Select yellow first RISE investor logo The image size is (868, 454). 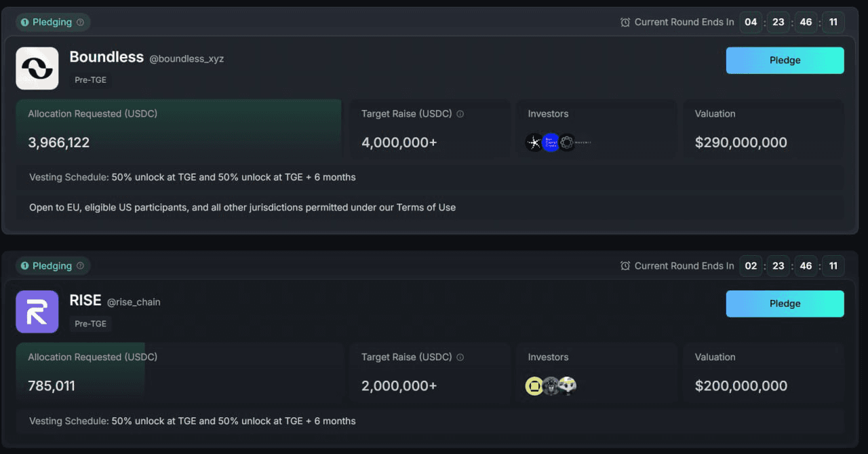coord(534,386)
